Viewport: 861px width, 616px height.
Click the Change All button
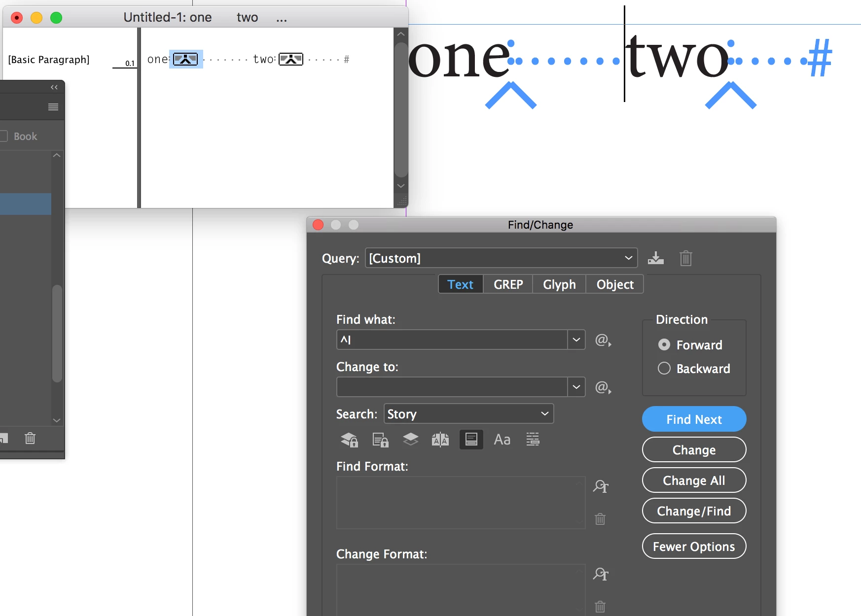click(694, 480)
